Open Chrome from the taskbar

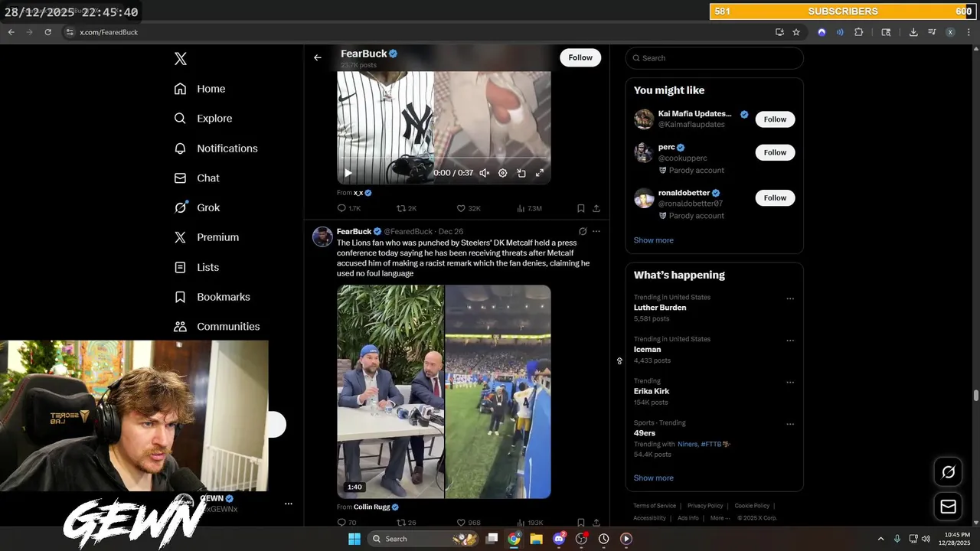tap(514, 539)
